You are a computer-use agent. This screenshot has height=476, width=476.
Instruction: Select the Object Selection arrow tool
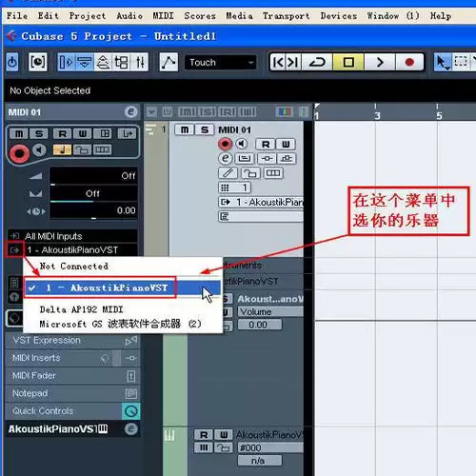pos(442,62)
